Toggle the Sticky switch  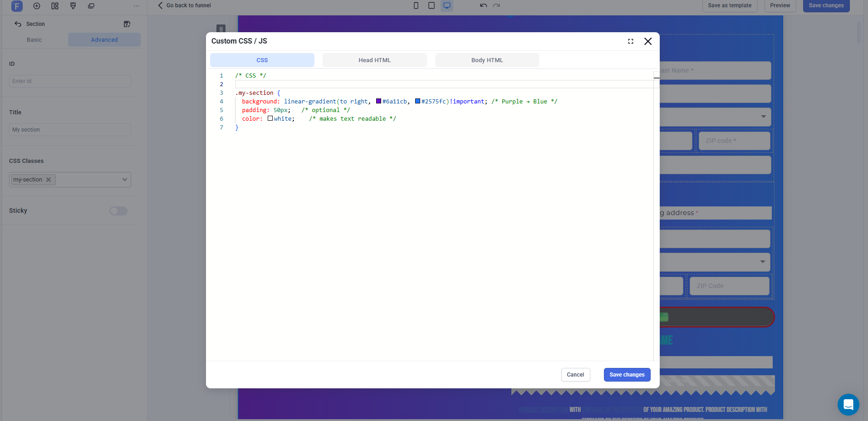click(x=118, y=211)
